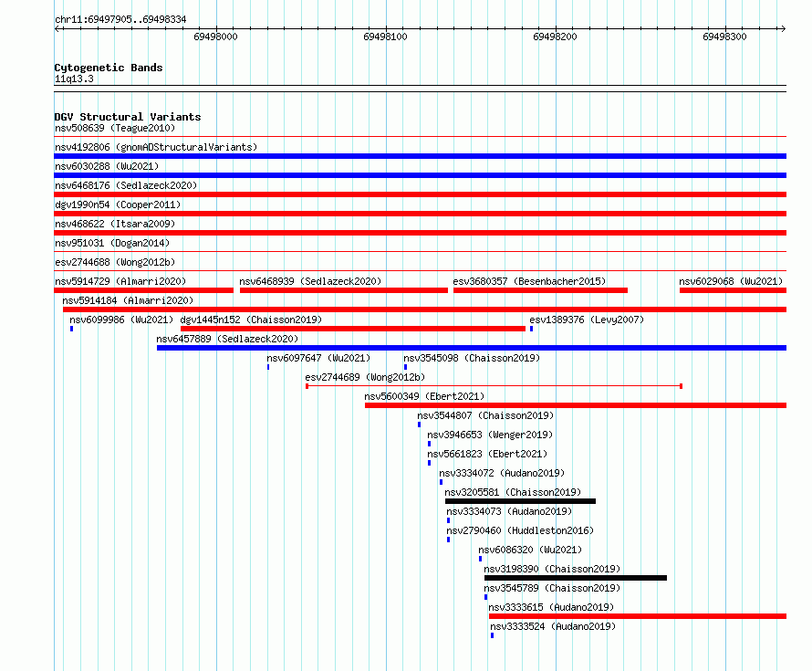
Task: Click the ruler's left scroll arrow
Action: click(57, 29)
